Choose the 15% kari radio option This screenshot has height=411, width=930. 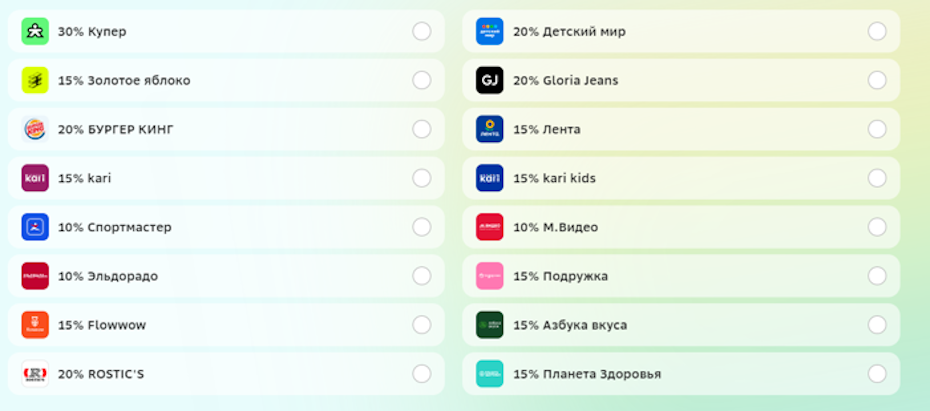click(422, 178)
